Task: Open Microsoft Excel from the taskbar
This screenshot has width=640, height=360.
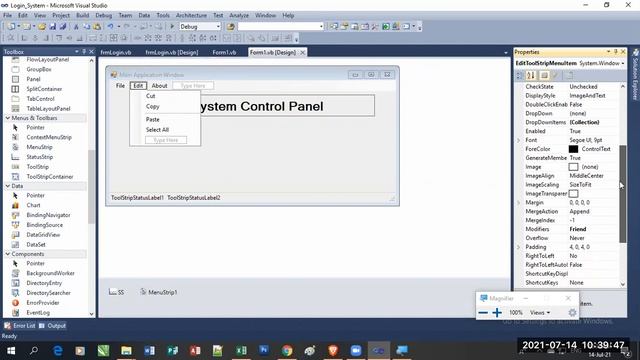Action: click(x=241, y=351)
